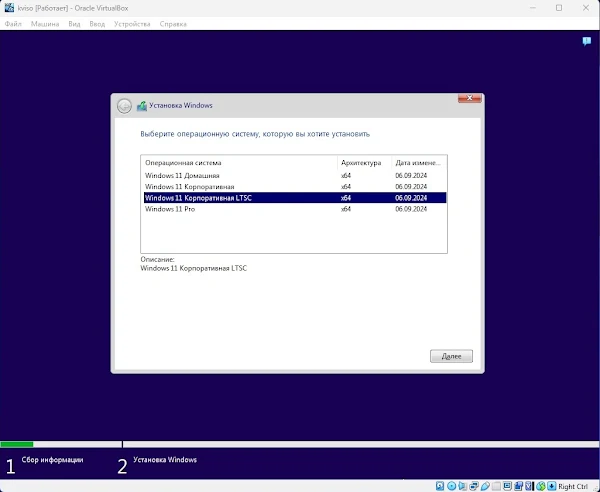Click the keyboard capture down-arrow indicator

552,486
